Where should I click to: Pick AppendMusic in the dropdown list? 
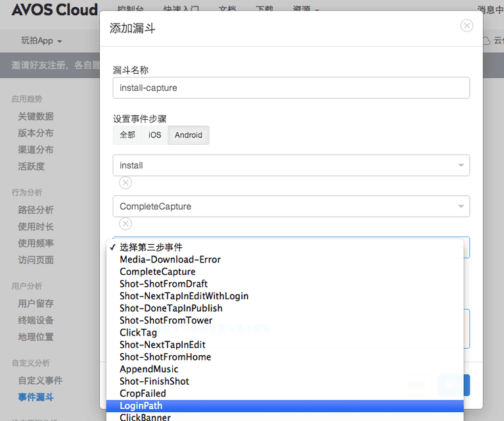tap(149, 369)
